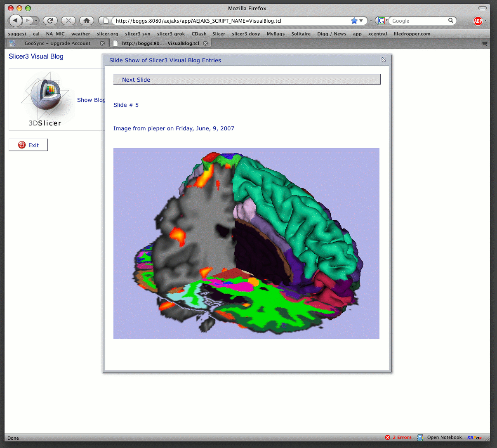This screenshot has height=448, width=497.
Task: Open the back/forward history dropdown arrow
Action: tap(36, 21)
